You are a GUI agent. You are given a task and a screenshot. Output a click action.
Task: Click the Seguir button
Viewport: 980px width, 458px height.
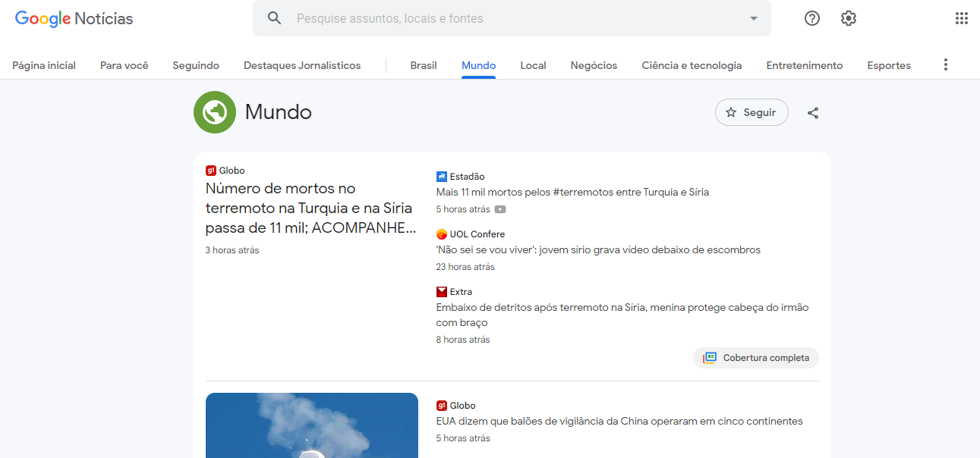point(752,112)
